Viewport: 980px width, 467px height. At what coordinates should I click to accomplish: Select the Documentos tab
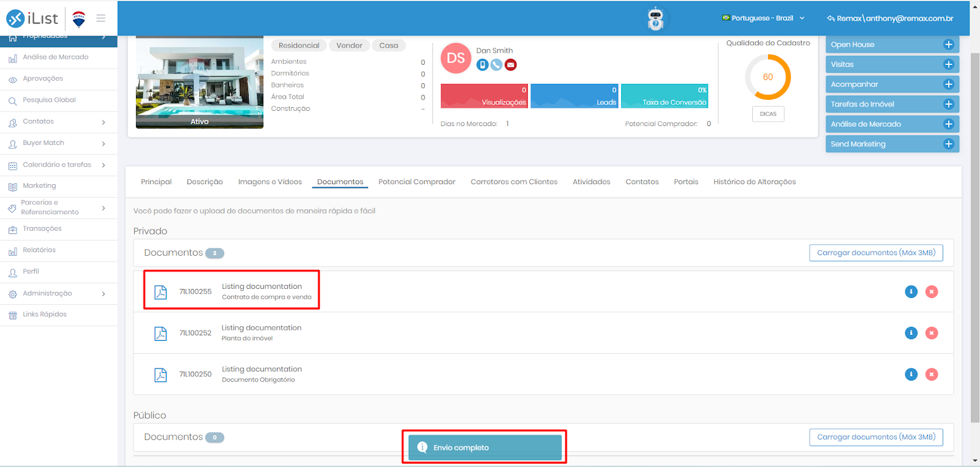pyautogui.click(x=340, y=182)
